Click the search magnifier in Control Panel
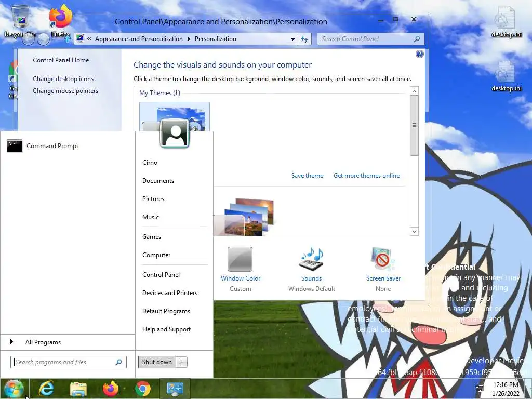 417,39
